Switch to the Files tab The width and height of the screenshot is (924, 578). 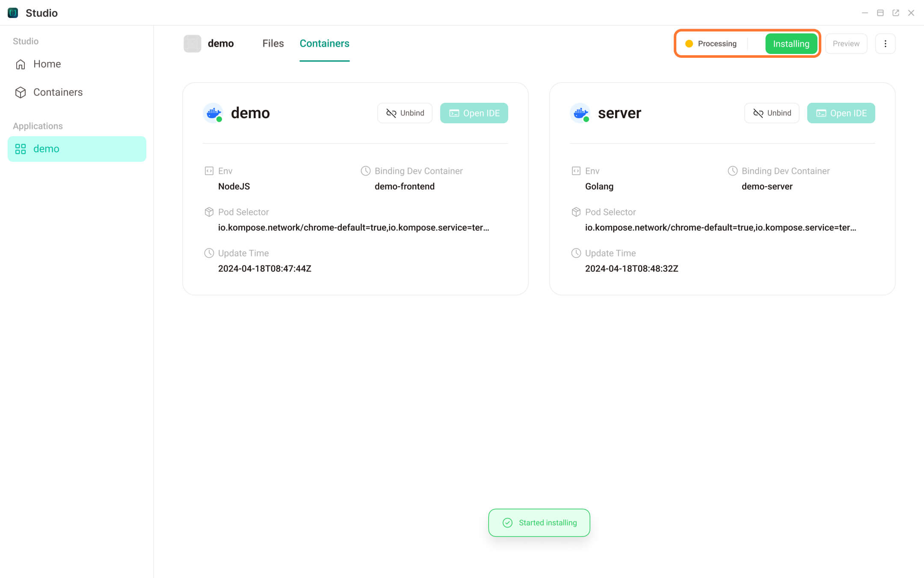click(x=273, y=44)
